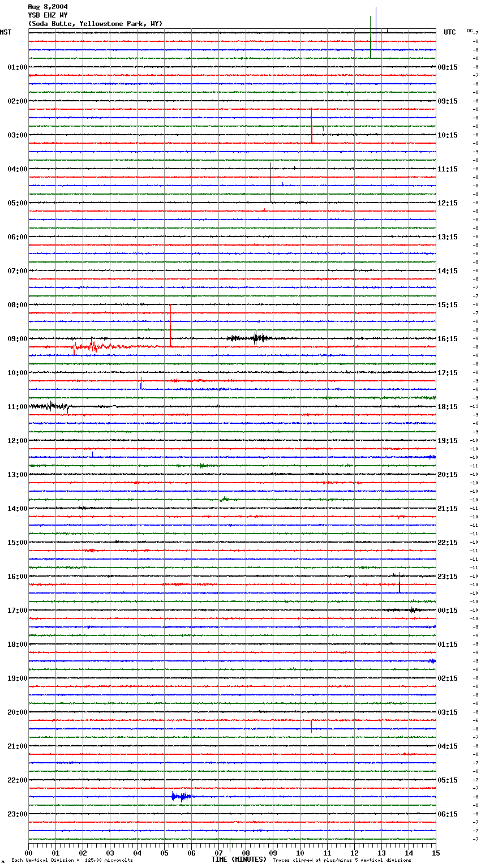Select the 21:00 MST hour label

(18, 746)
